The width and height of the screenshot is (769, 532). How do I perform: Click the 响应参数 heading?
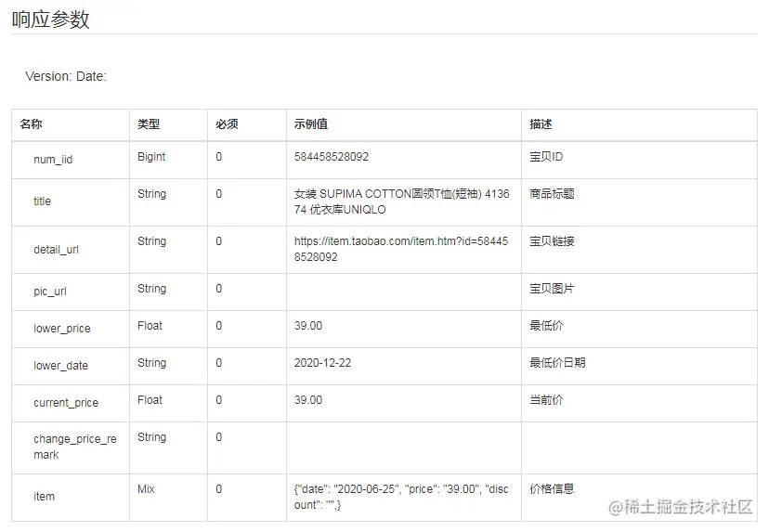point(50,19)
